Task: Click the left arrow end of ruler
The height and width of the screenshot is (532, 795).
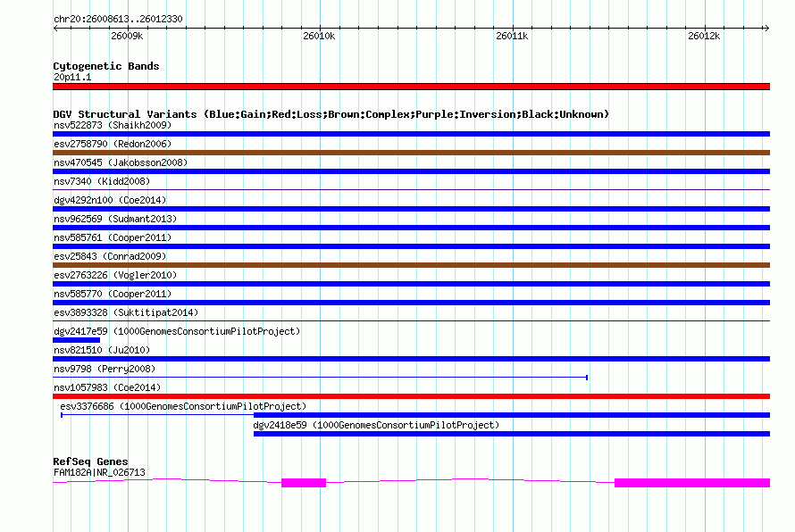Action: coord(56,28)
